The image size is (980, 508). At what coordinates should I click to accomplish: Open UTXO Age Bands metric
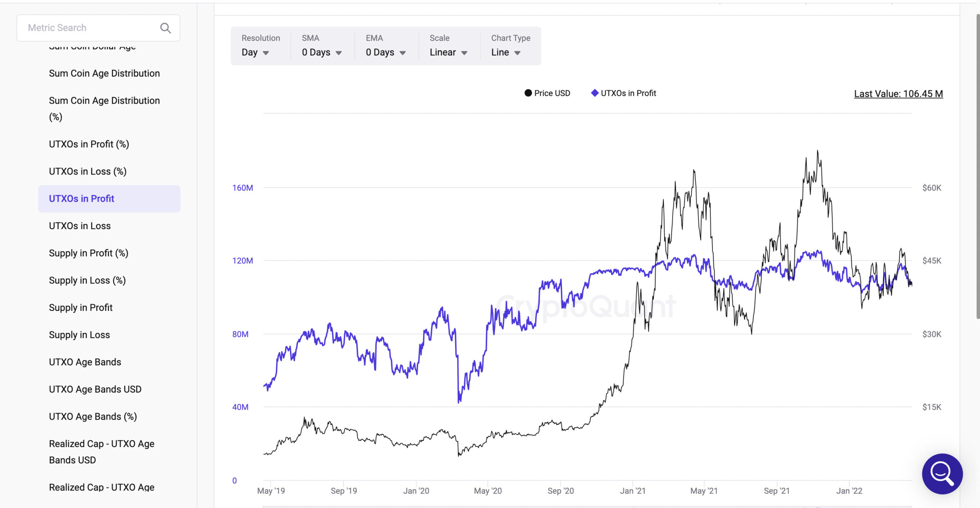85,362
